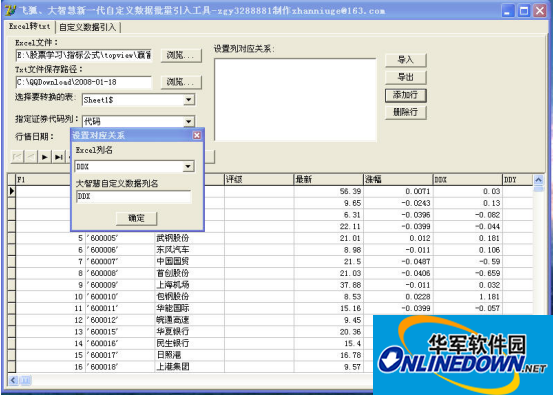This screenshot has height=395, width=553.
Task: Select cell 皖通高速
Action: coord(189,320)
